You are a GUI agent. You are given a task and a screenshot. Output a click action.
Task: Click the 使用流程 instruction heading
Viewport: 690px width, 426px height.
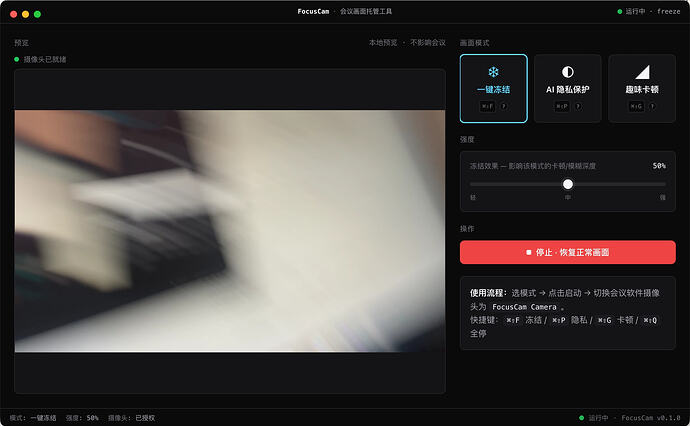point(488,293)
